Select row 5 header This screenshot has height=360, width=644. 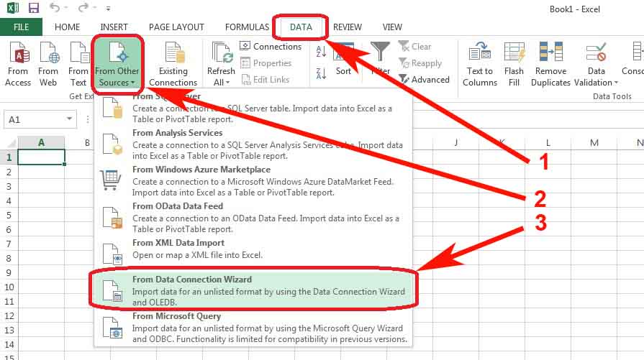(9, 215)
